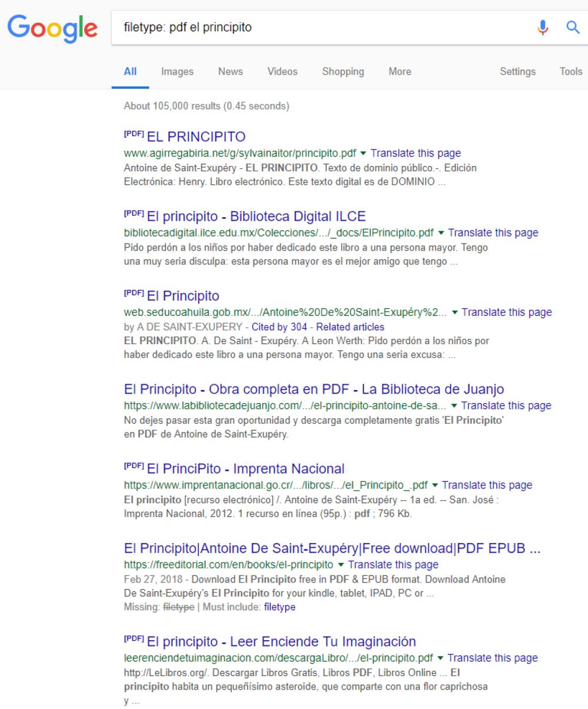Click the https://freeditorial.com/en/books/el-principito URL text
588x709 pixels.
[229, 565]
